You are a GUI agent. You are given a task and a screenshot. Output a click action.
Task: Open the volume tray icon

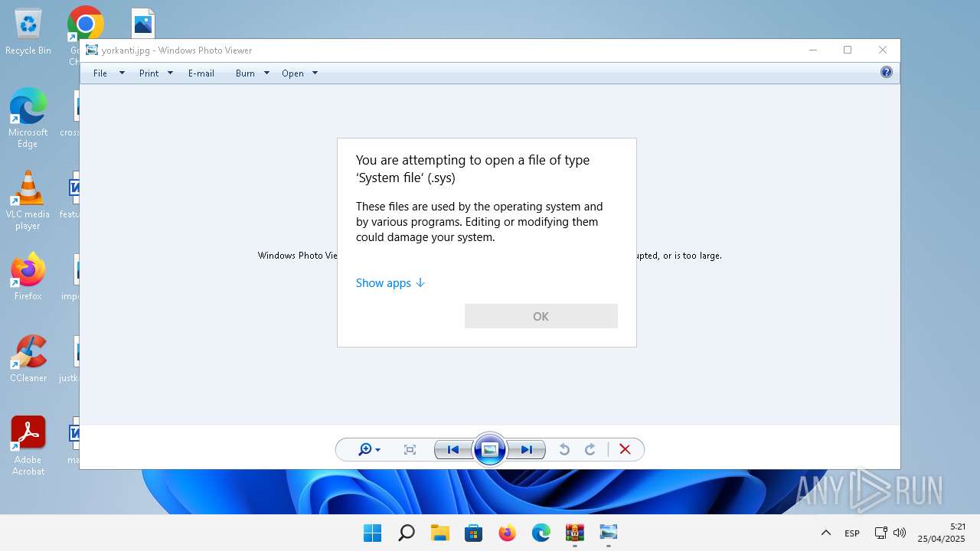click(x=900, y=533)
